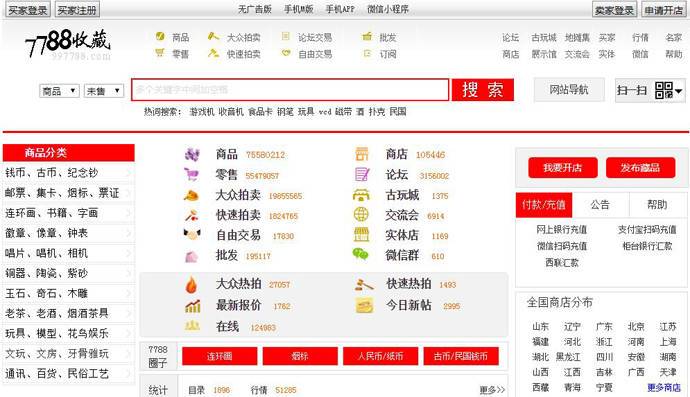690x397 pixels.
Task: Click the 卖家登录 button
Action: point(614,10)
